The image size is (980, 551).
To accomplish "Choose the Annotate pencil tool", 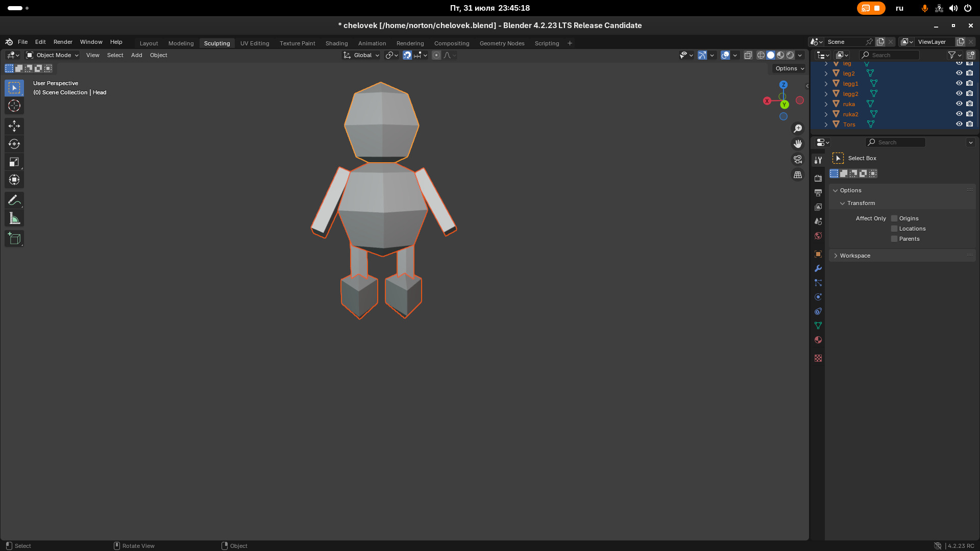I will 14,200.
